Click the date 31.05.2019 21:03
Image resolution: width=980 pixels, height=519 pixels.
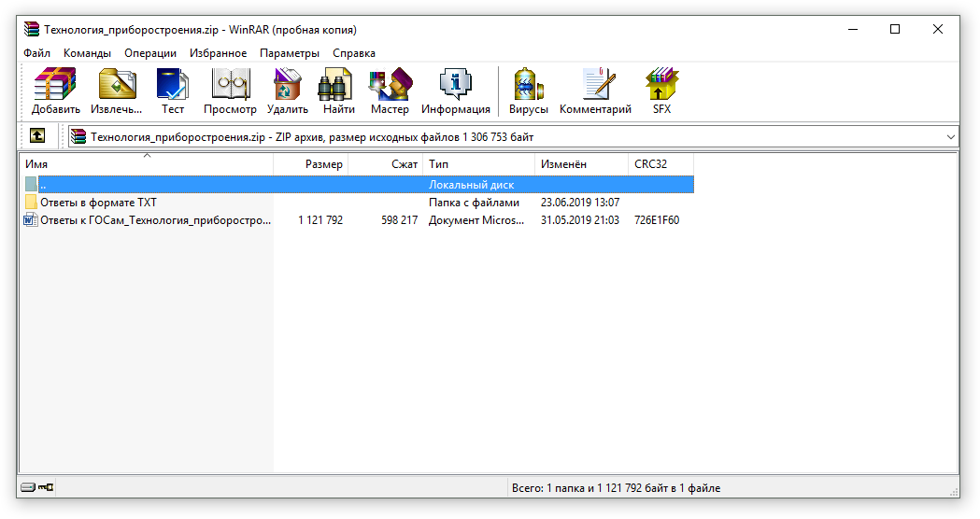(580, 220)
